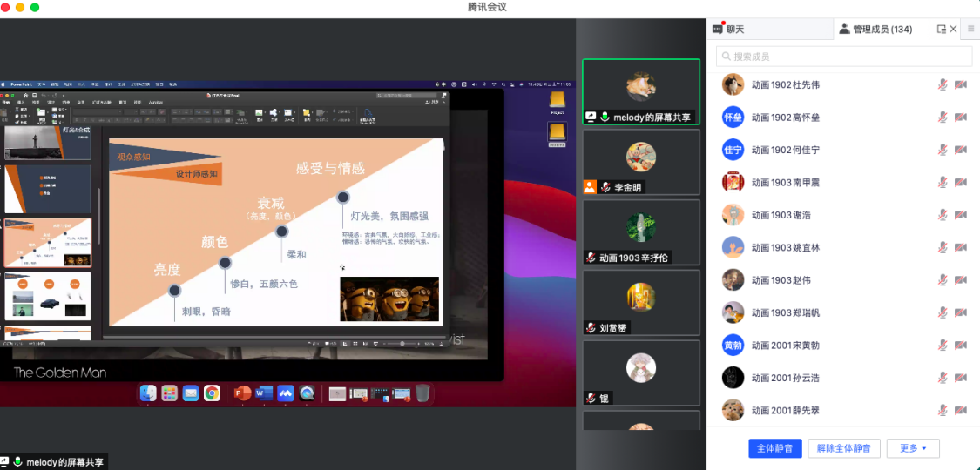Click the 解除全体静音 button

[844, 448]
